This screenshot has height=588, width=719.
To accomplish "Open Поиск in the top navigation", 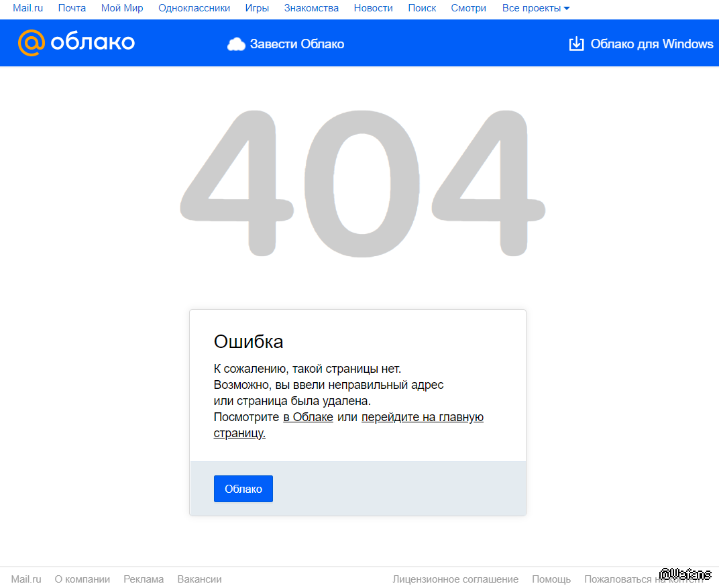I will (x=422, y=8).
